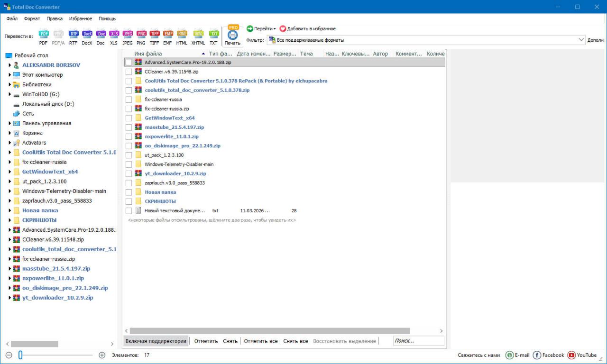Click the Поиск search input field
Viewport: 607px width, 364px height.
(x=418, y=341)
